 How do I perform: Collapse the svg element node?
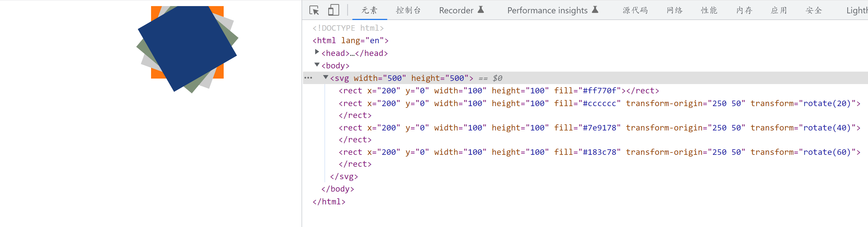click(325, 77)
